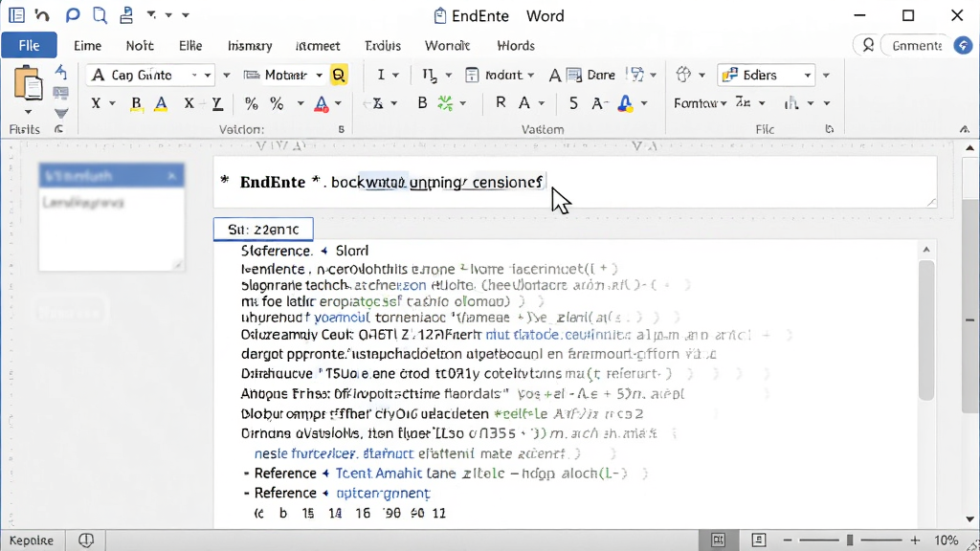The width and height of the screenshot is (980, 551).
Task: Click the zoom in plus button
Action: coord(915,540)
